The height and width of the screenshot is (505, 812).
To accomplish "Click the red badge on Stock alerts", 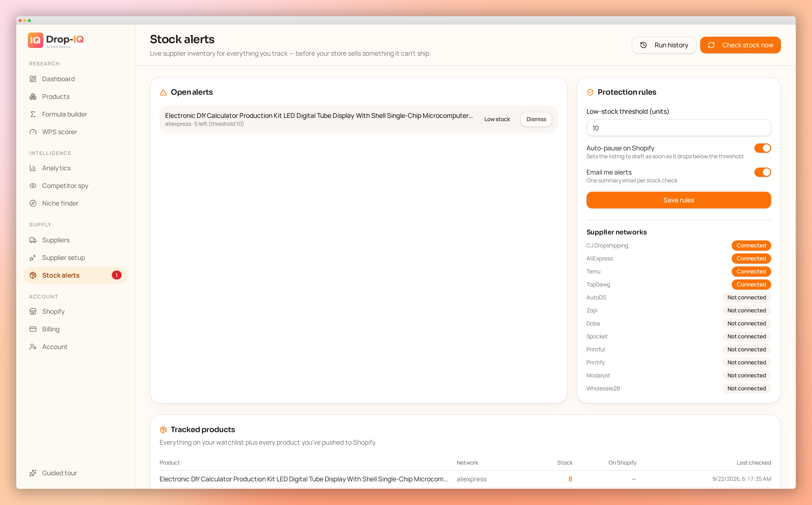I will click(x=116, y=275).
